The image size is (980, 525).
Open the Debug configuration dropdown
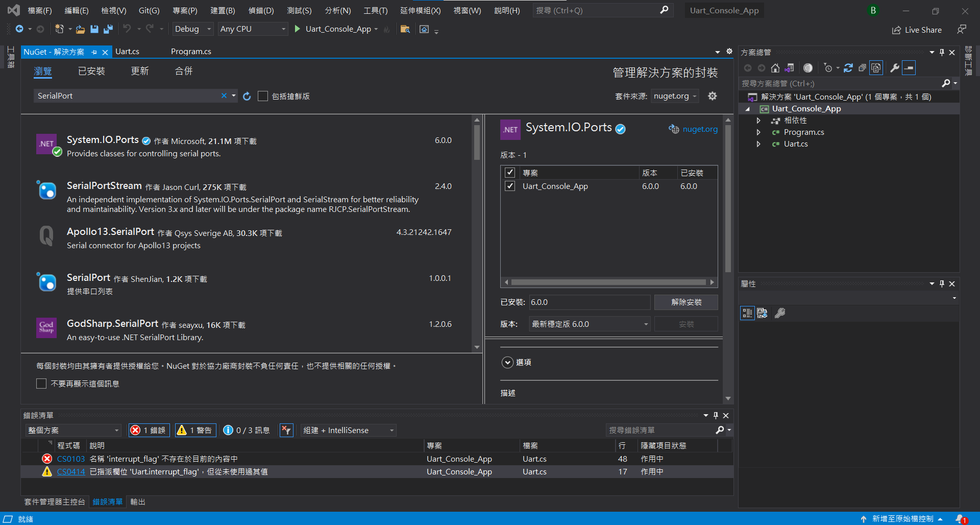pos(192,29)
